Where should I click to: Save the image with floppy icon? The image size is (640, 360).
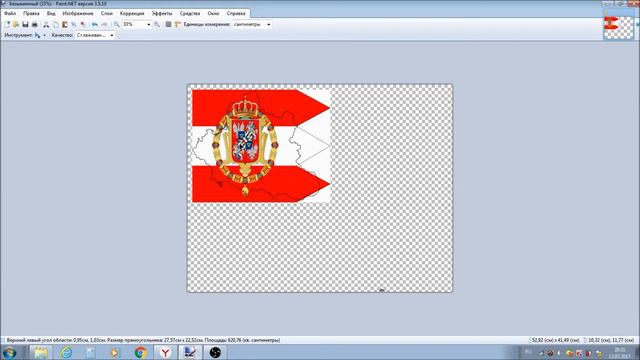25,24
